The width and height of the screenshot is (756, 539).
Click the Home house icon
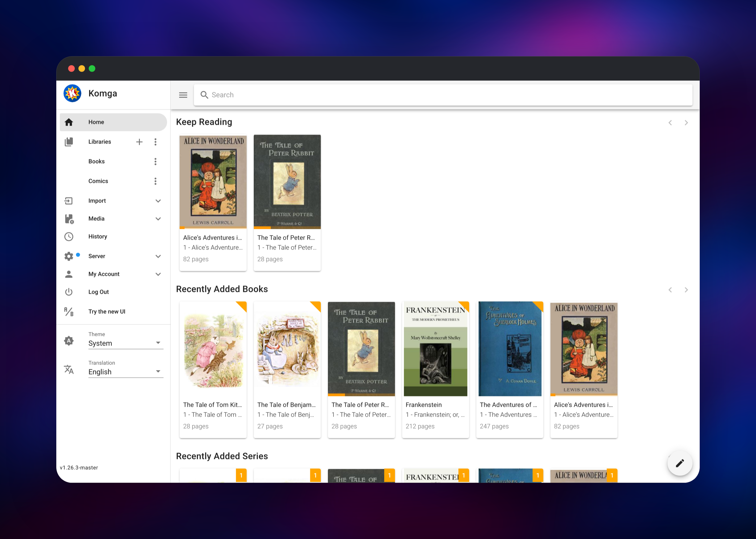(x=69, y=122)
